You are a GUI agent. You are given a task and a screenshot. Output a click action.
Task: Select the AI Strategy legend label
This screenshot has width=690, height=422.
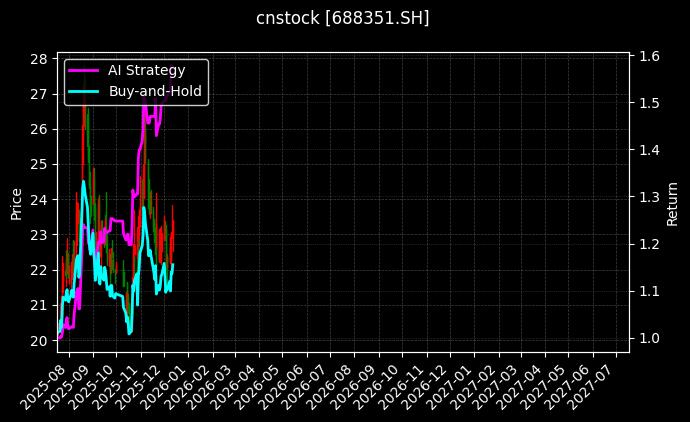pyautogui.click(x=146, y=69)
